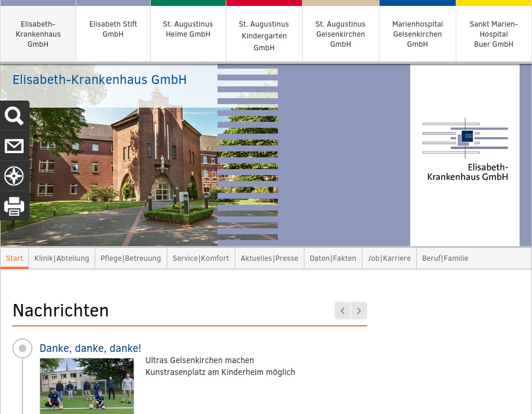Viewport: 532px width, 414px height.
Task: Print the page using the printer icon
Action: click(x=14, y=206)
